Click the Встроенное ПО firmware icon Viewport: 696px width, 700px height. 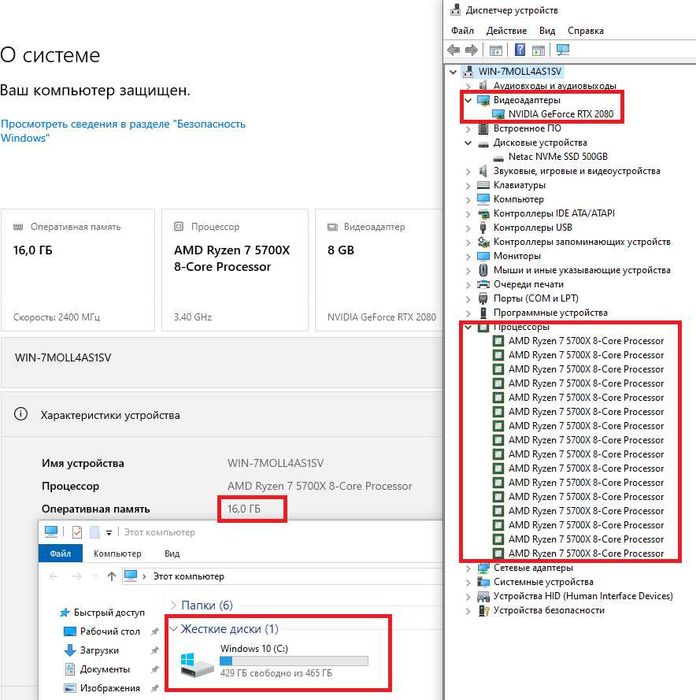pyautogui.click(x=483, y=129)
